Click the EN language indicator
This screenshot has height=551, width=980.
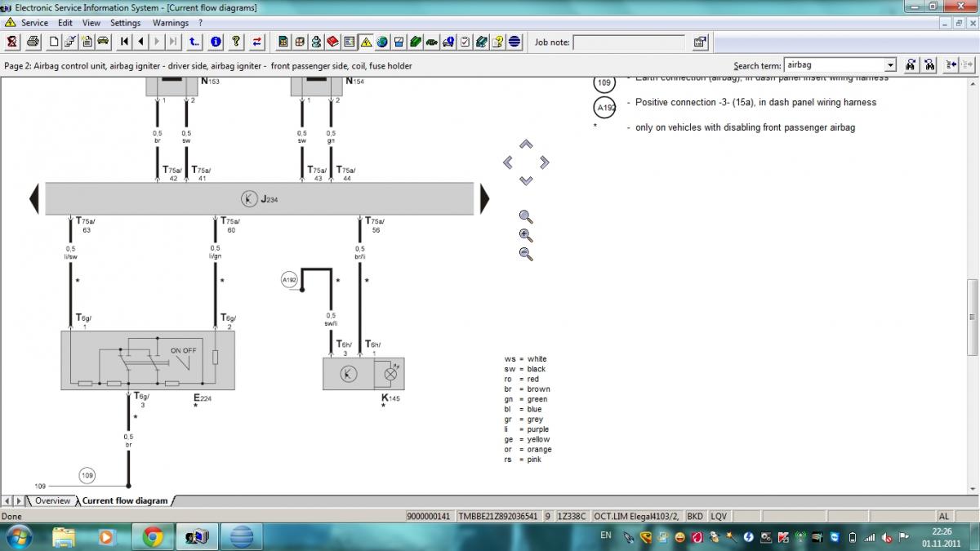click(x=605, y=535)
